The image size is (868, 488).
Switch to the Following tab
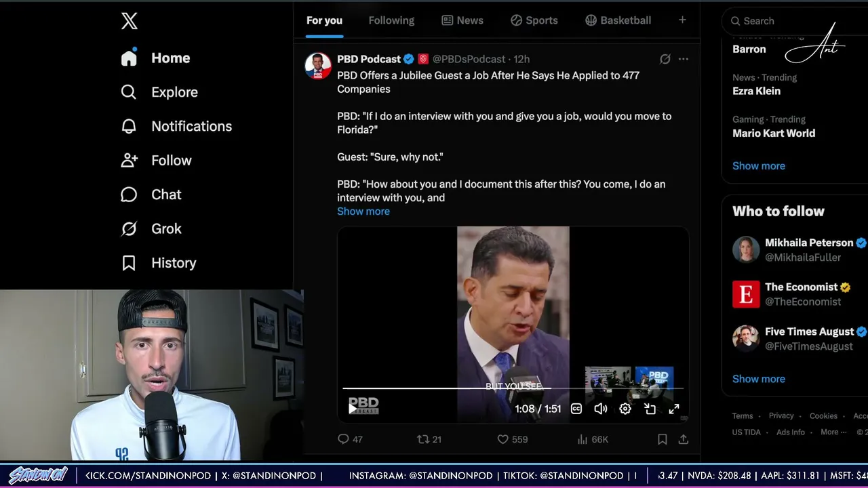coord(391,20)
